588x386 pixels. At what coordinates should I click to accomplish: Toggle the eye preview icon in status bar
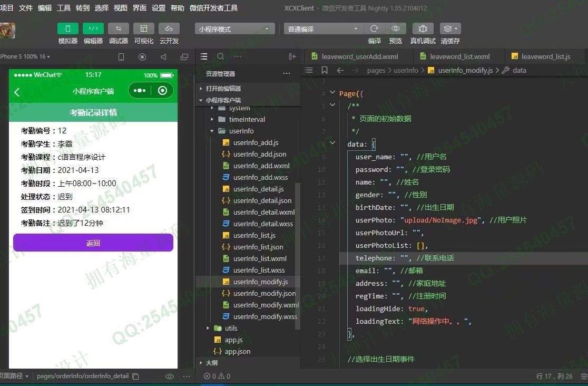pyautogui.click(x=170, y=376)
